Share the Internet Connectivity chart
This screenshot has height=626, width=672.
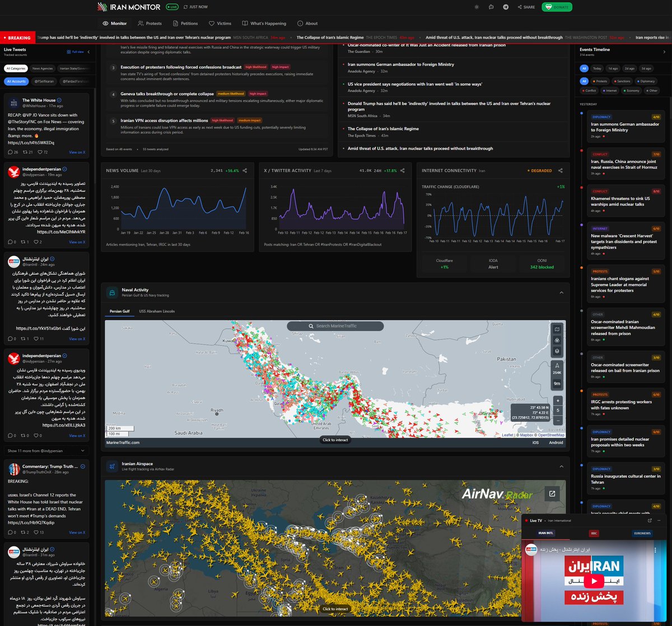tap(561, 170)
